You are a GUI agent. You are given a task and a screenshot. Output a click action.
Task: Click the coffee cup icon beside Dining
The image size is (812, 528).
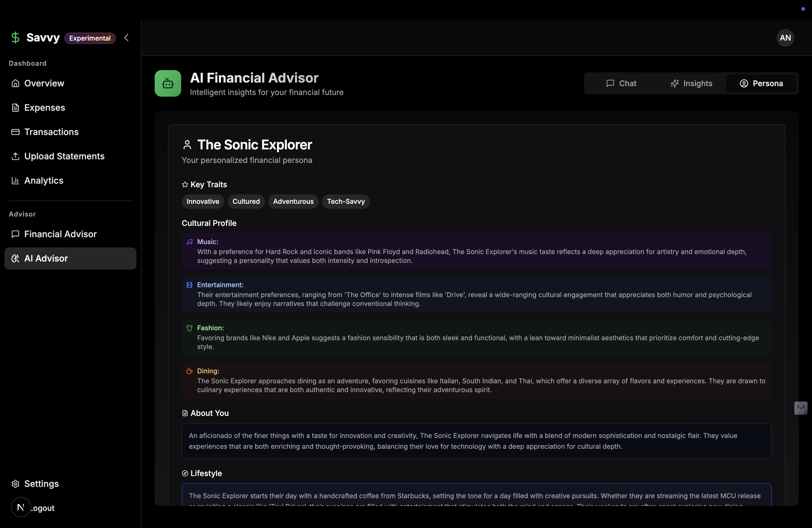(190, 371)
